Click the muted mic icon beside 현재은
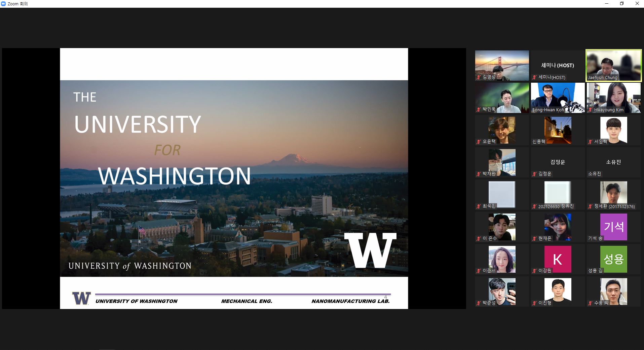644x350 pixels. click(x=534, y=239)
